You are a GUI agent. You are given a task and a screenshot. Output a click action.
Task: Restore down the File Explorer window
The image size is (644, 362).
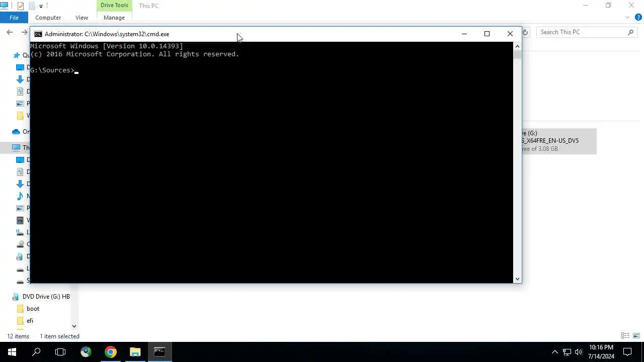point(608,6)
